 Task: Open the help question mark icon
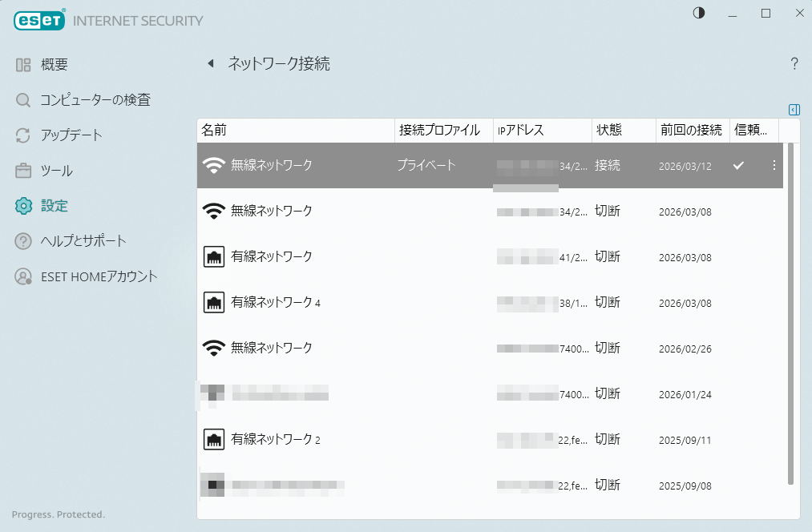[794, 64]
